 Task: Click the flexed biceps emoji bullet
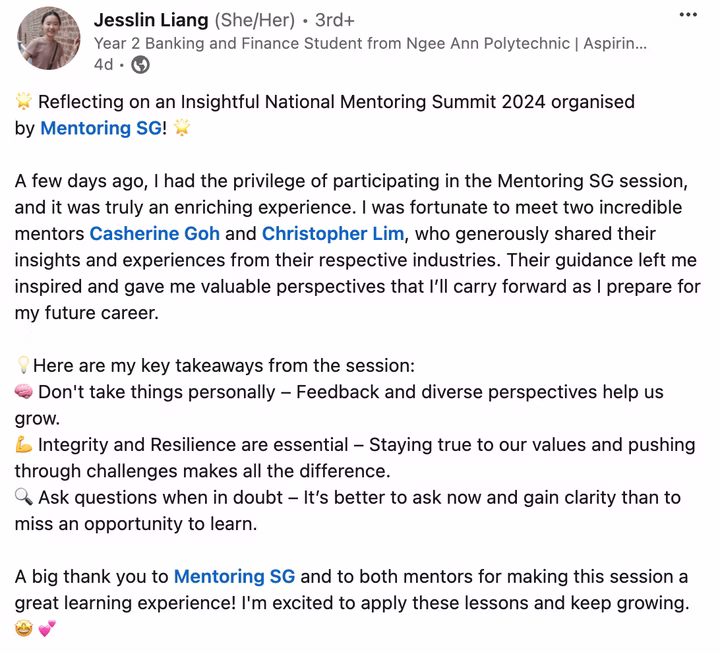25,444
